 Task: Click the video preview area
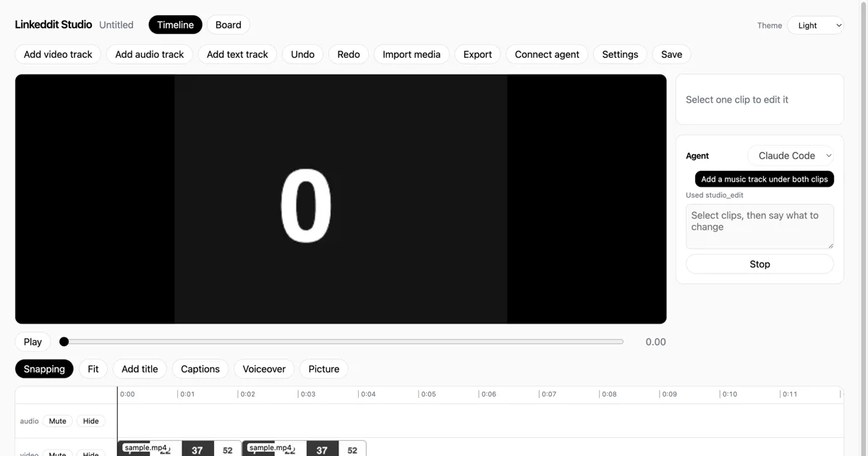click(x=341, y=199)
